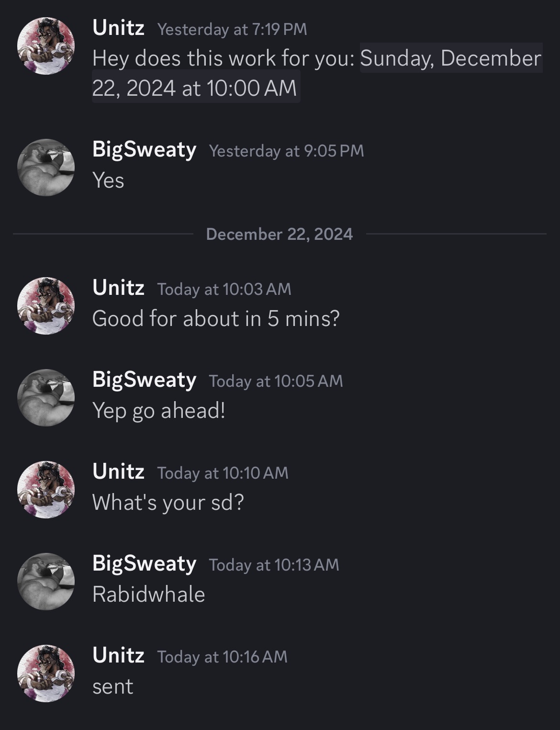This screenshot has height=730, width=560.
Task: Open BigSweaty's avatar next to the "Yes" reply
Action: tap(46, 168)
